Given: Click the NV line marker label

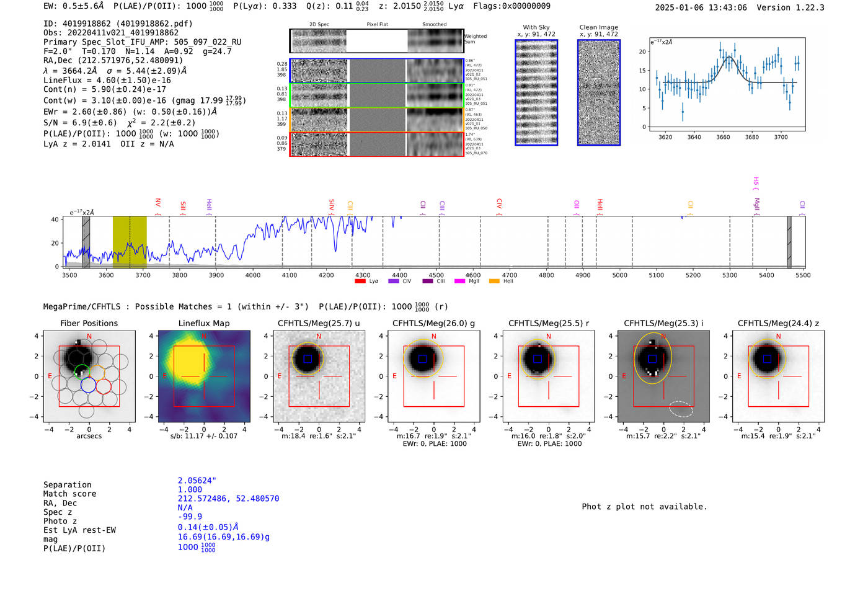Looking at the screenshot, I should 158,203.
